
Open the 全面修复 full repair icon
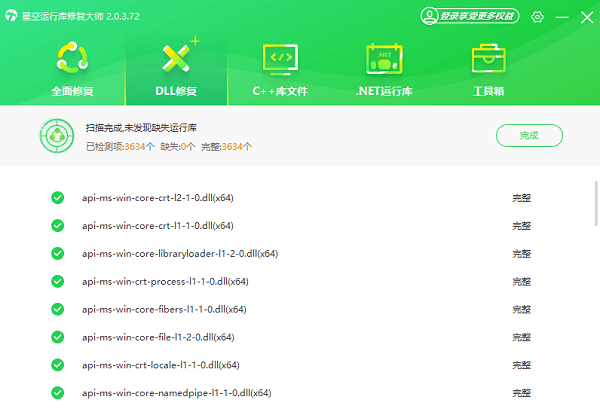[x=72, y=58]
